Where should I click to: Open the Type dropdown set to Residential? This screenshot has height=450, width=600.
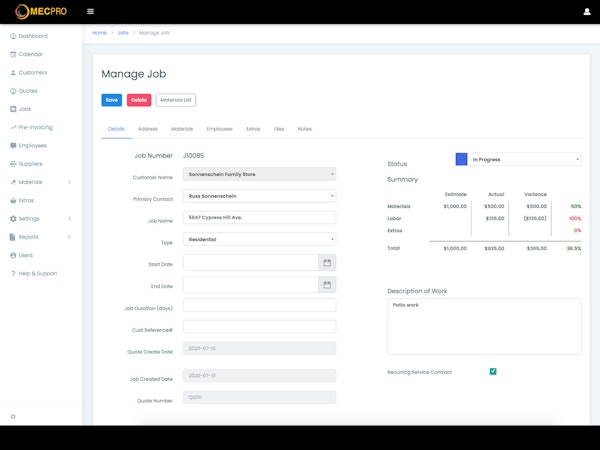click(x=259, y=239)
